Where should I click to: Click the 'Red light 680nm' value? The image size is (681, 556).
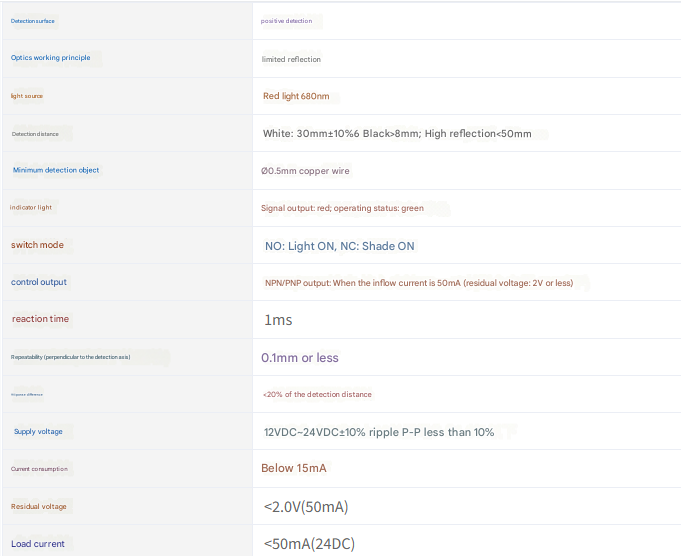tap(296, 97)
